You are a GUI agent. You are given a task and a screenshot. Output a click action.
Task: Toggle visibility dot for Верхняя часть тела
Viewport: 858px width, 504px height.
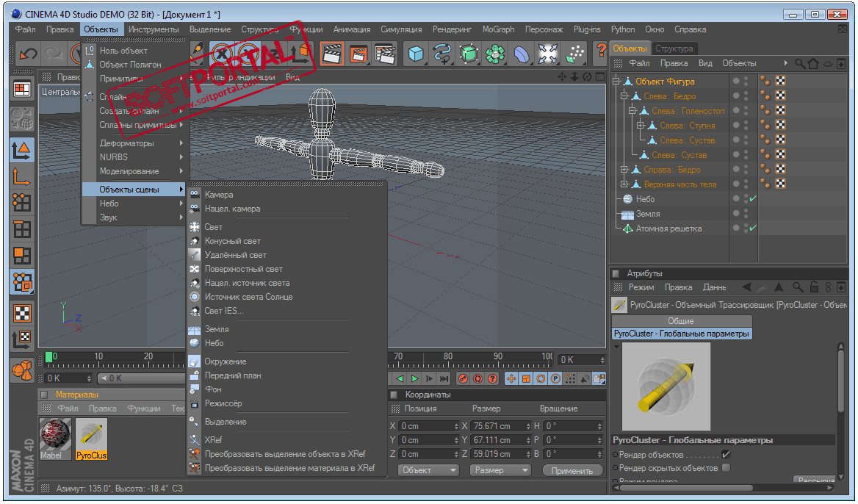pyautogui.click(x=736, y=184)
